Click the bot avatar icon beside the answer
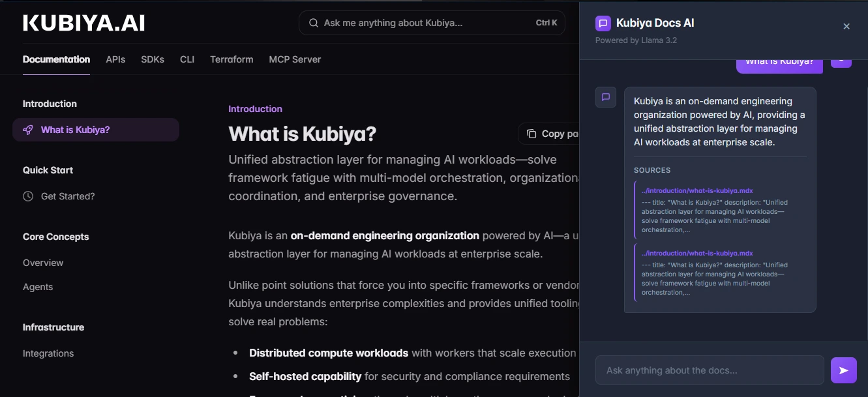 [606, 97]
